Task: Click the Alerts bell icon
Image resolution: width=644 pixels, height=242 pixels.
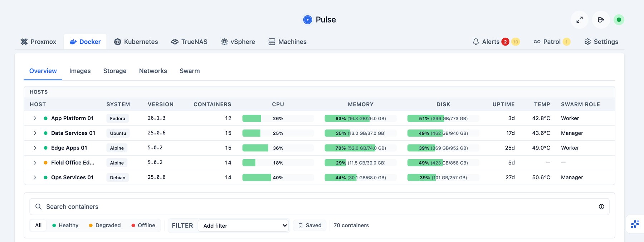Action: pyautogui.click(x=475, y=42)
